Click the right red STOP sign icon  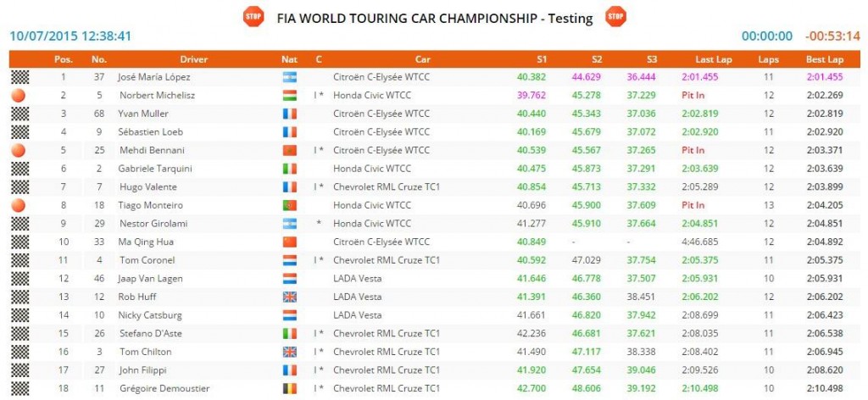615,17
